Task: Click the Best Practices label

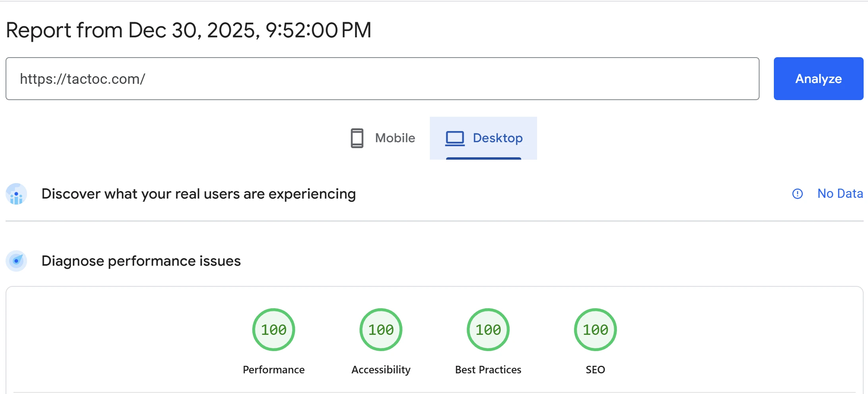Action: (x=488, y=370)
